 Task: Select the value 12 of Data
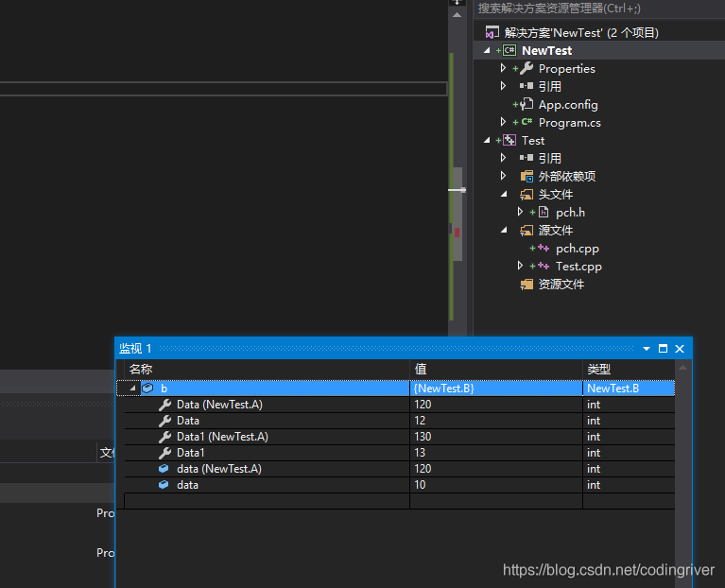point(496,421)
